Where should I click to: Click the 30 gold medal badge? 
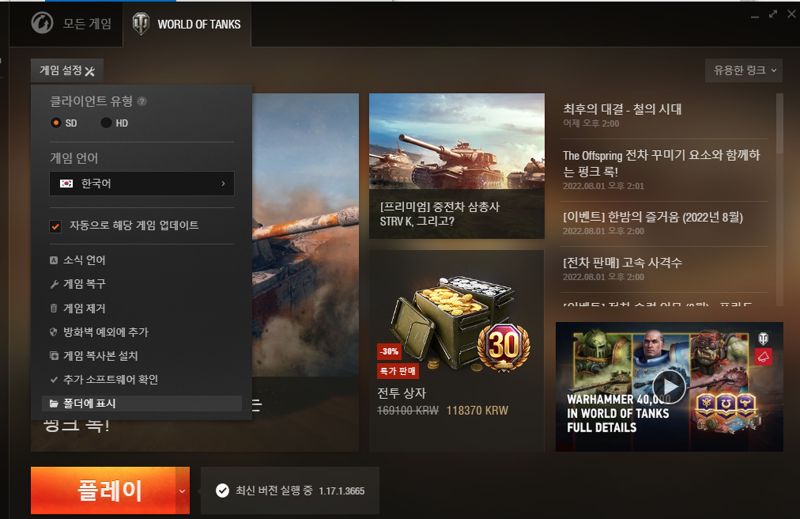coord(504,347)
